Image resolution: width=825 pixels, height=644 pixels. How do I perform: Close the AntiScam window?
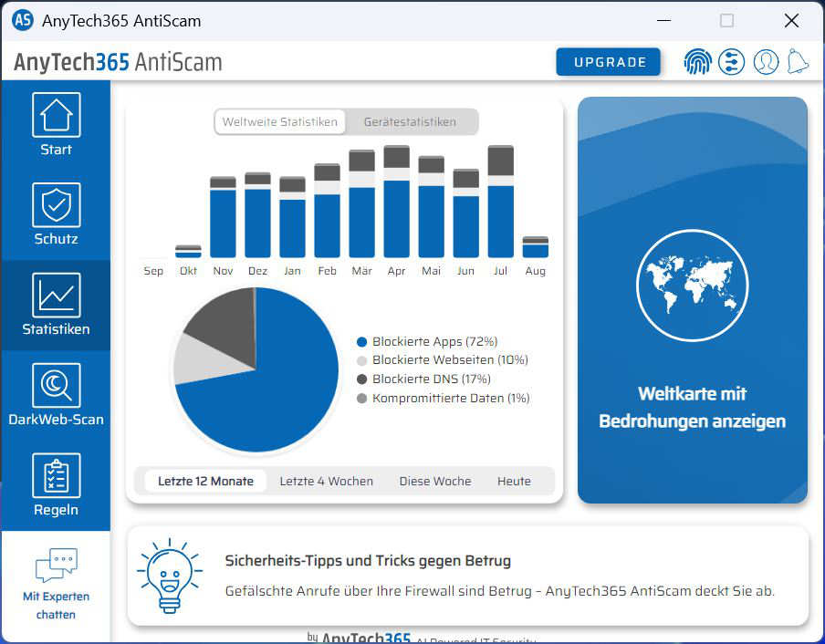click(791, 20)
